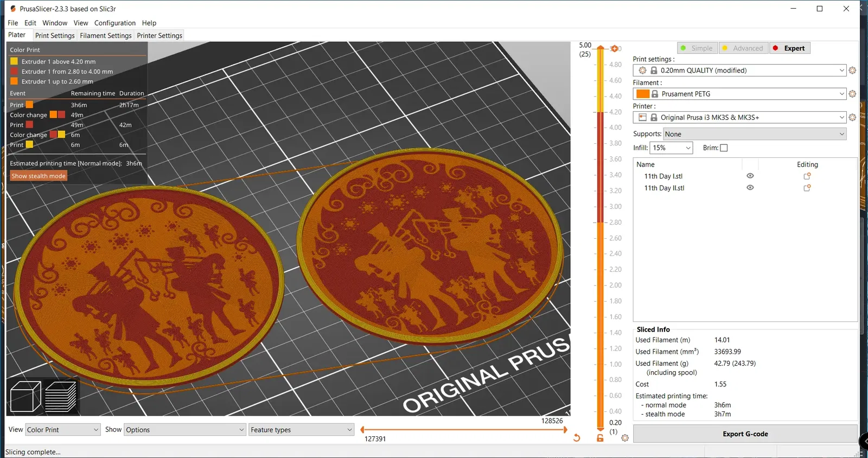Click the gear icon beside Print settings preset

(852, 71)
